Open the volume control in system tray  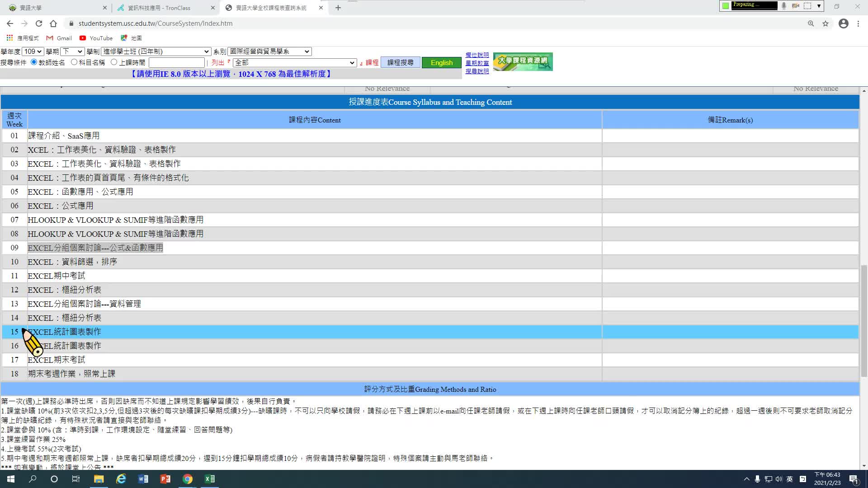[x=778, y=479]
